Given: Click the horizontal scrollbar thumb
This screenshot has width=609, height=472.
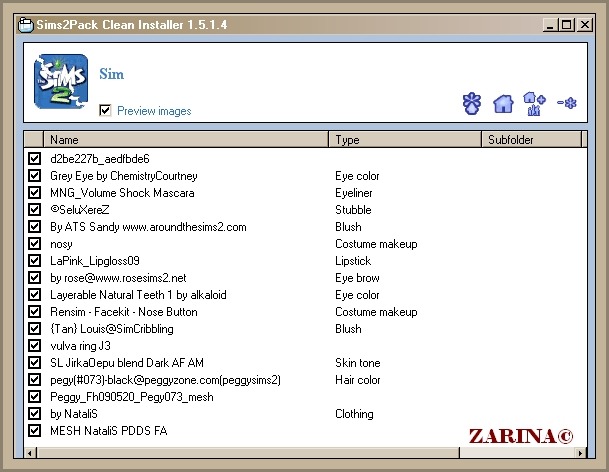Looking at the screenshot, I should click(x=248, y=453).
